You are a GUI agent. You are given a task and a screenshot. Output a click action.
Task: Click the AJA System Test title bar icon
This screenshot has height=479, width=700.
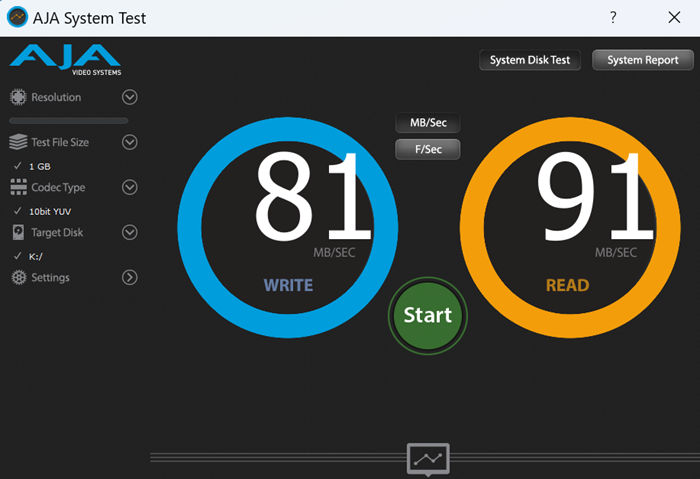point(17,17)
